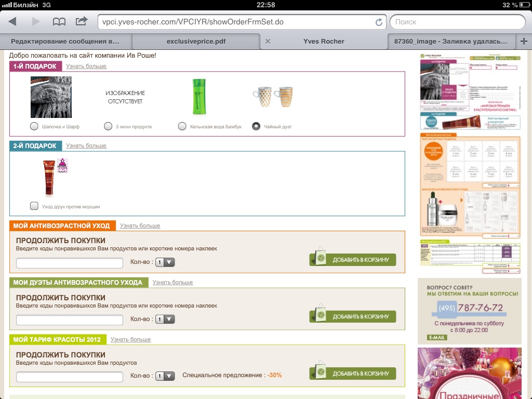Click the scarf and hat gift image
532x399 pixels.
(x=51, y=97)
